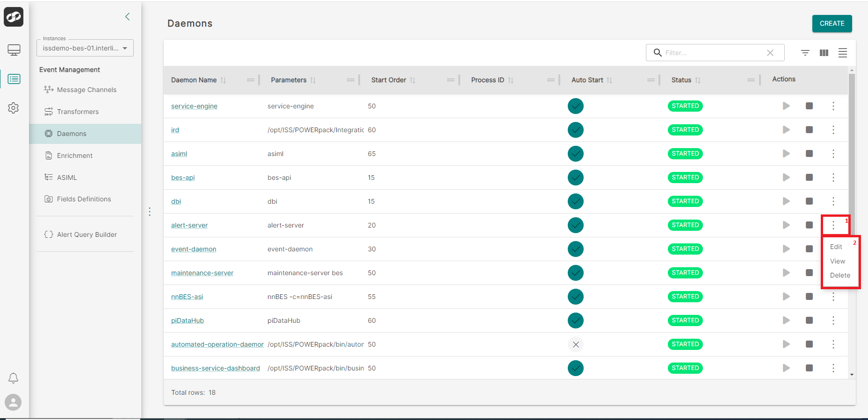Open Alert Query Builder
Viewport: 868px width, 420px height.
[x=87, y=235]
